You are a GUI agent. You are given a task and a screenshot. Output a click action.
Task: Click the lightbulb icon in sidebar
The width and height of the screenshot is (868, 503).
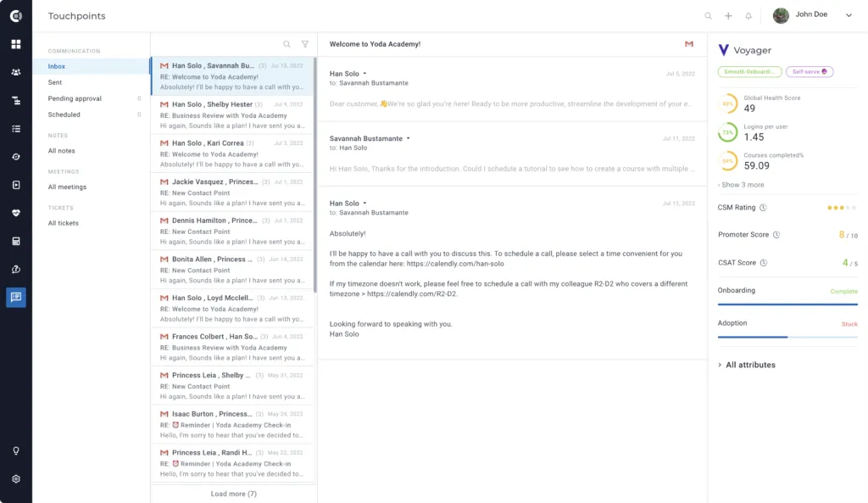click(16, 451)
